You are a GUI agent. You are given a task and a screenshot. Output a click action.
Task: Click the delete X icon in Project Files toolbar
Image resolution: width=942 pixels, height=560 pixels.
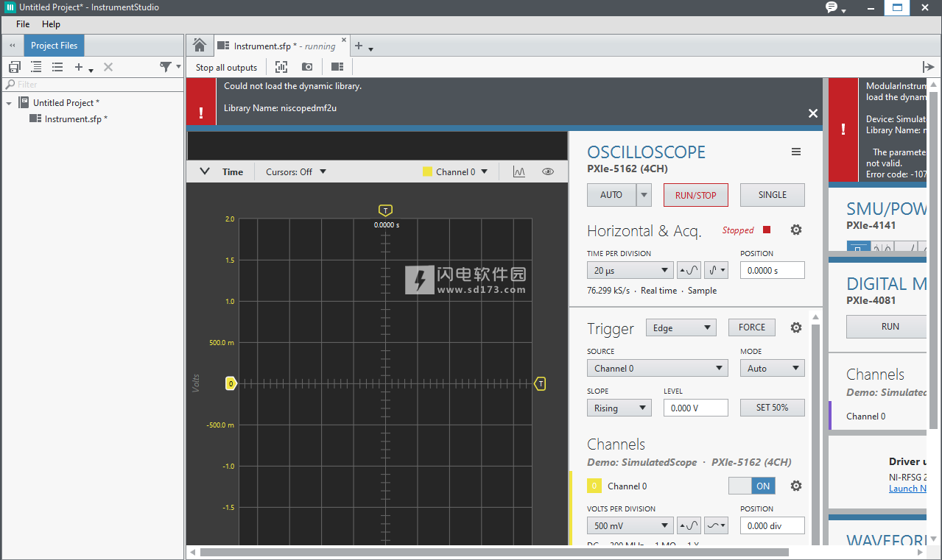[108, 67]
